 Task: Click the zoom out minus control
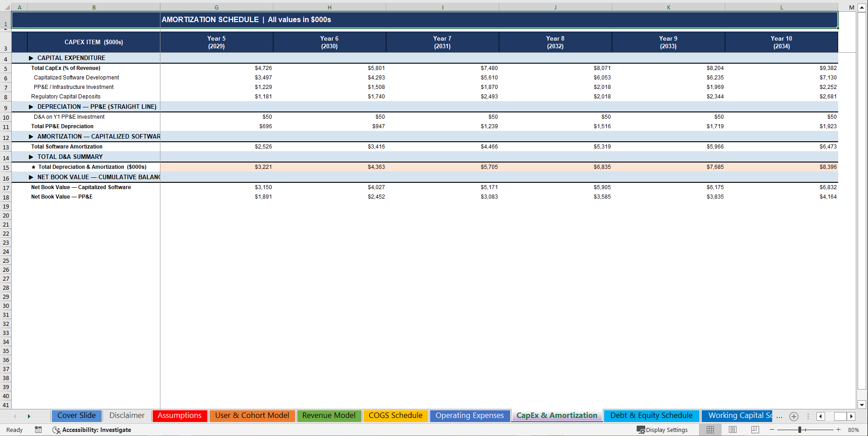[x=772, y=430]
